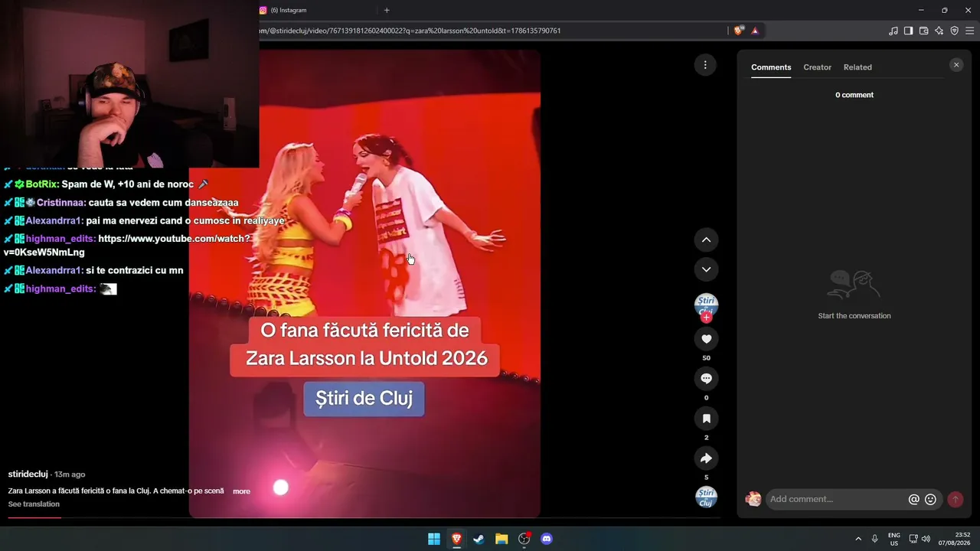Open the Brave VPN shield icon
This screenshot has width=980, height=551.
[x=954, y=31]
